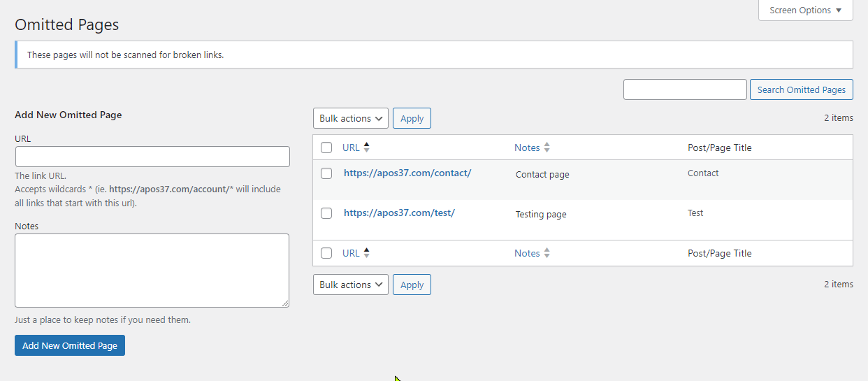The image size is (868, 381).
Task: Click inside the Notes text area
Action: pos(152,270)
